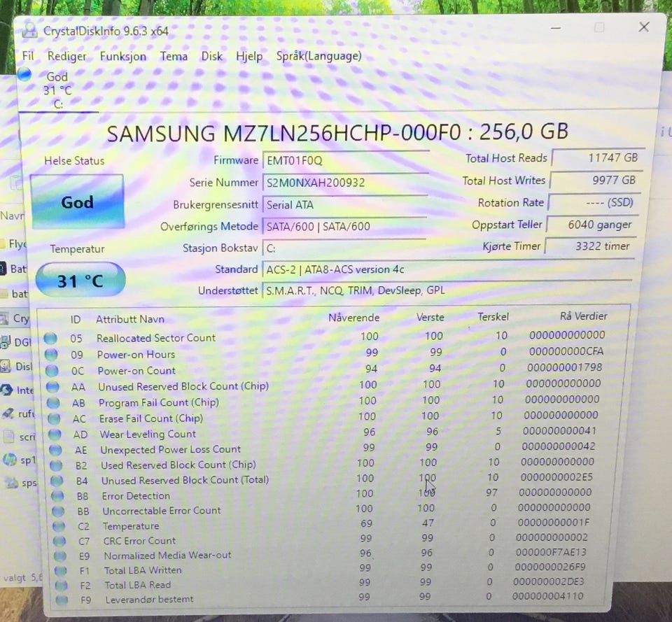Viewport: 672px width, 622px height.
Task: Click raw value 000000F7AE13
Action: [x=551, y=552]
